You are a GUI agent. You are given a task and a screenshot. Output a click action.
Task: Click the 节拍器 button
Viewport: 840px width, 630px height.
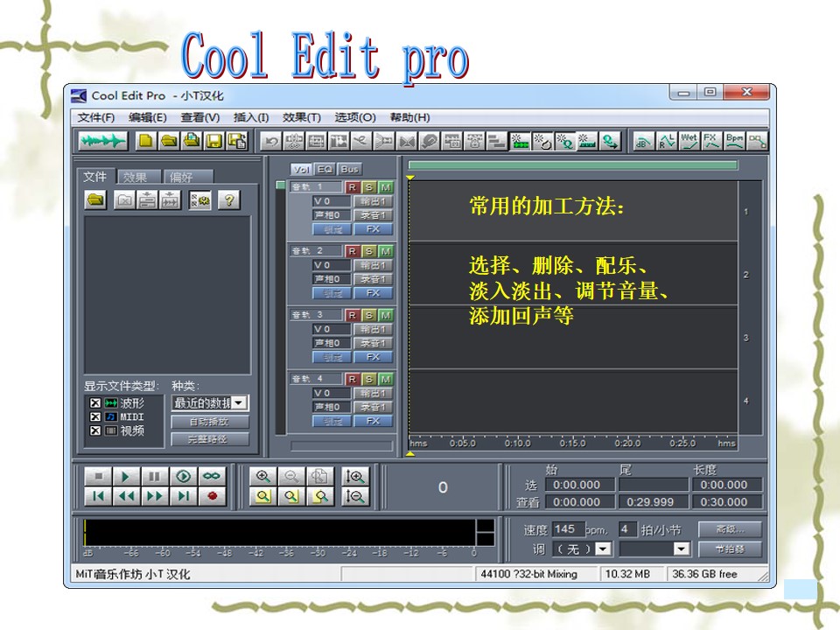point(730,549)
